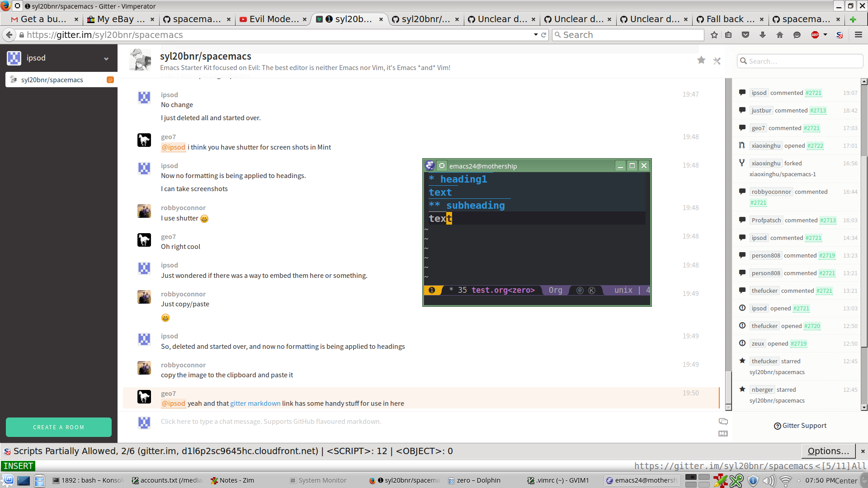Expand the ipsod user menu chevron
The width and height of the screenshot is (868, 488).
pyautogui.click(x=106, y=58)
